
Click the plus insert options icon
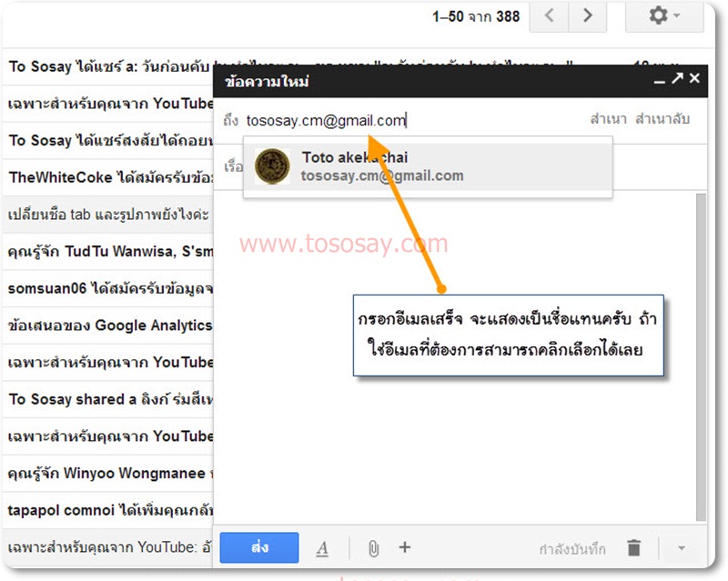(405, 547)
